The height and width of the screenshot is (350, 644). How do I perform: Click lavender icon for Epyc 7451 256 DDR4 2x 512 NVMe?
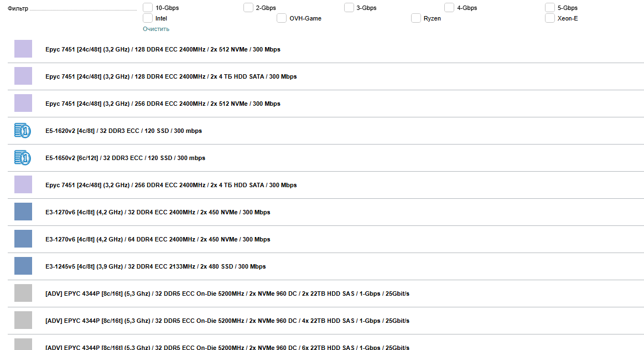(23, 103)
